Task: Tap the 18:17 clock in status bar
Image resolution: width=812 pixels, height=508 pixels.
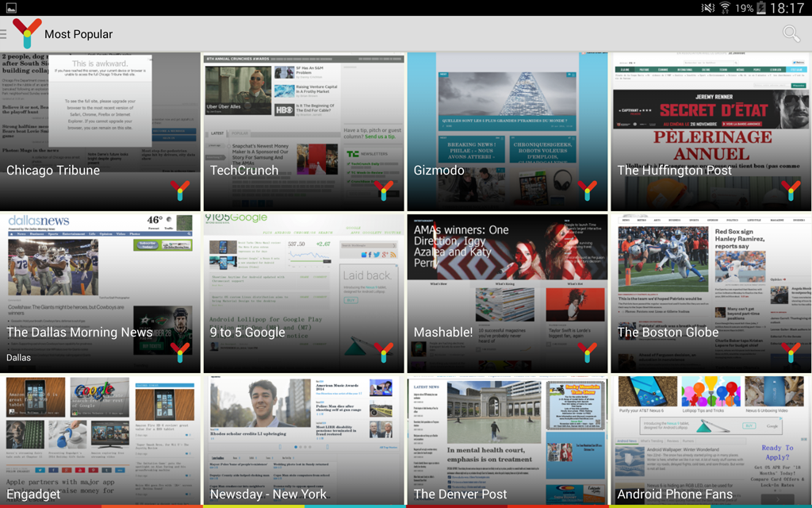Action: (787, 8)
